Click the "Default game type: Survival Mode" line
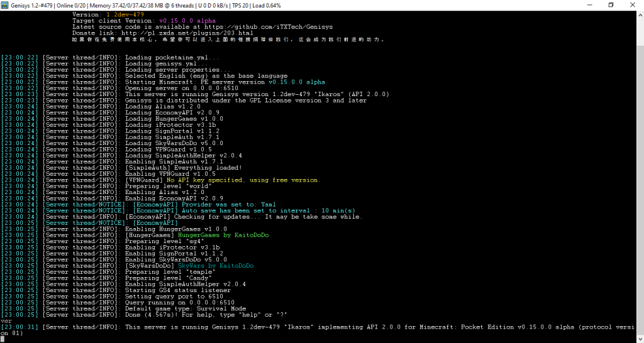The width and height of the screenshot is (644, 343). pos(186,308)
